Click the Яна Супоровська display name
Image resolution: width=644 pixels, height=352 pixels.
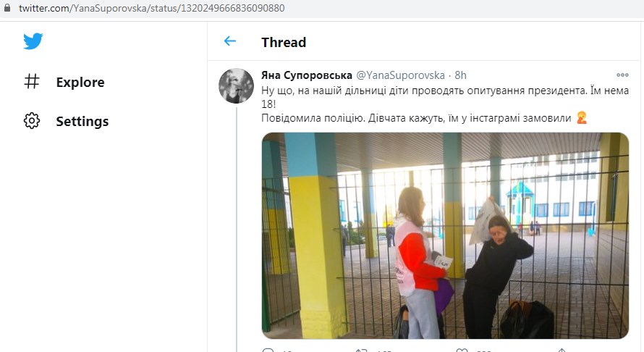(307, 75)
